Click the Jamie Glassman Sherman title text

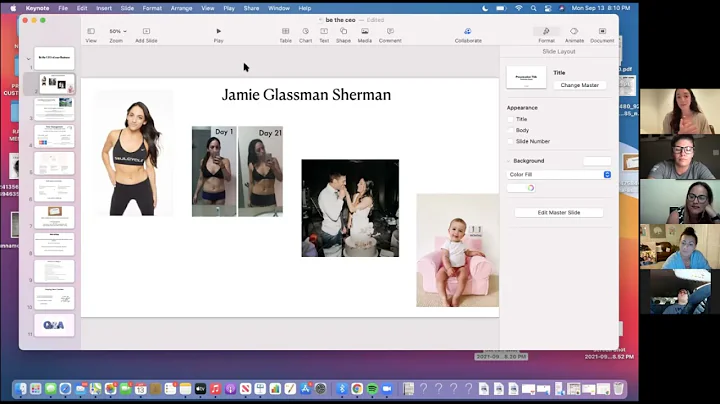click(x=306, y=95)
